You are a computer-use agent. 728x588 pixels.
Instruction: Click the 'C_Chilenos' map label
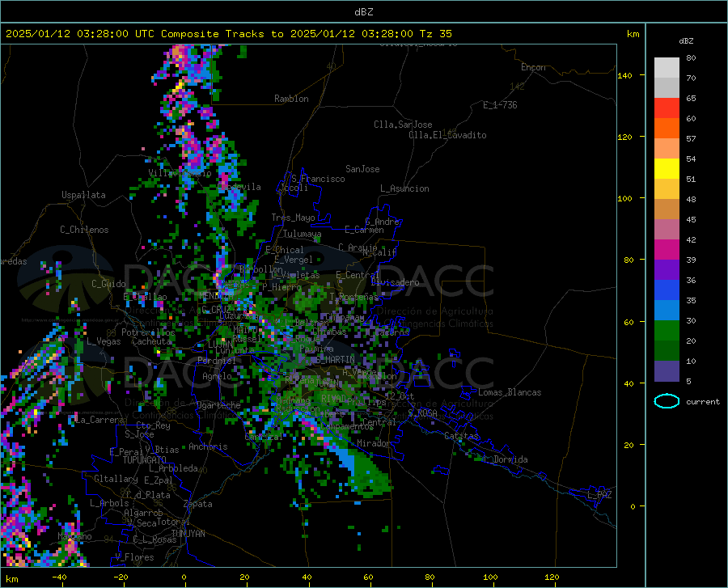click(x=84, y=230)
